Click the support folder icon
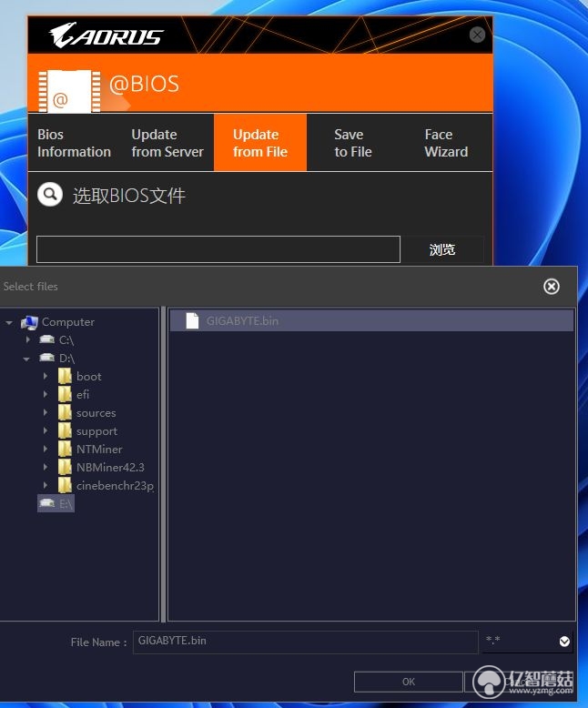Viewport: 588px width, 708px height. point(65,430)
